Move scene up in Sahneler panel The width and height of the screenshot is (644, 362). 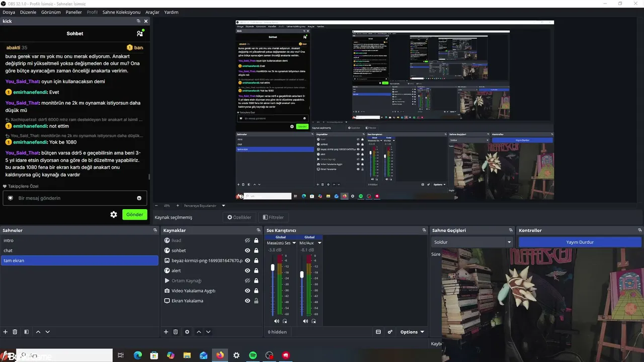38,332
